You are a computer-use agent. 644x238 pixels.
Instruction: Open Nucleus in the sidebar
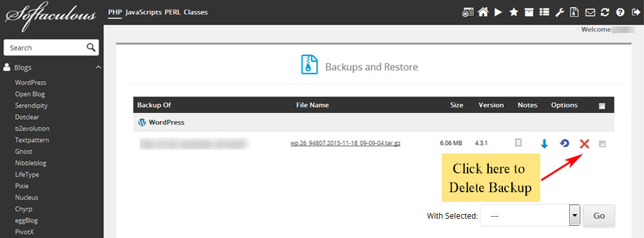click(26, 197)
